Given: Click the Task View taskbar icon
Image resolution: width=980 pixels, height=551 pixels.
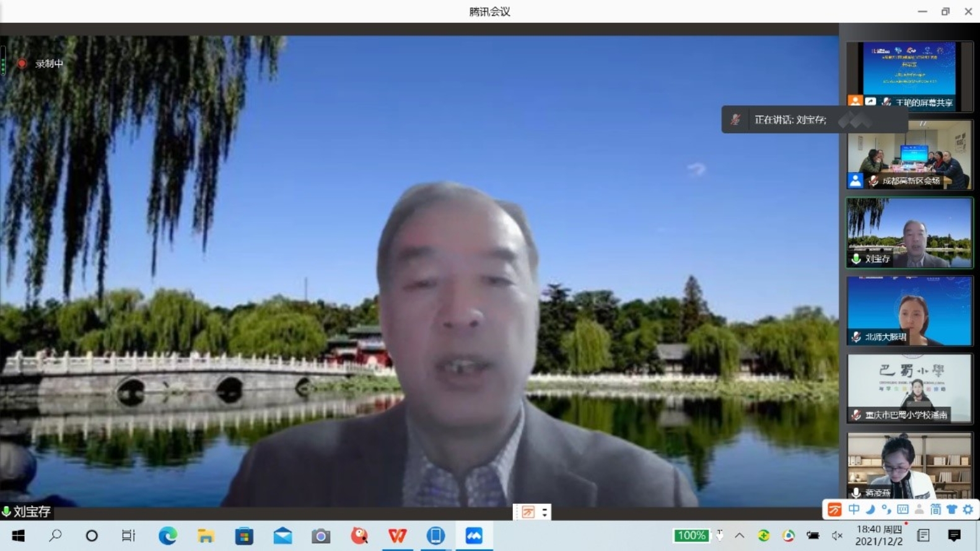Looking at the screenshot, I should click(128, 536).
